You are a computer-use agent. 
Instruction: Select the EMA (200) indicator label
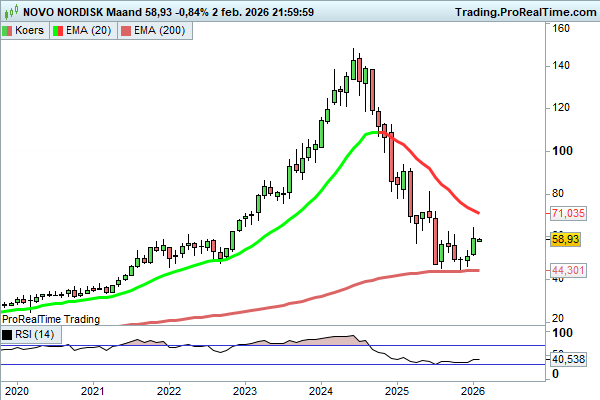click(159, 30)
